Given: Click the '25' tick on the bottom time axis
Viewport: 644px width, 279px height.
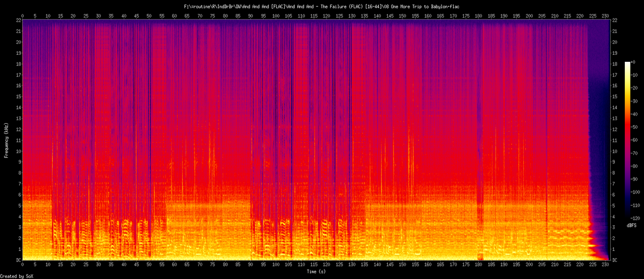Looking at the screenshot, I should (86, 265).
